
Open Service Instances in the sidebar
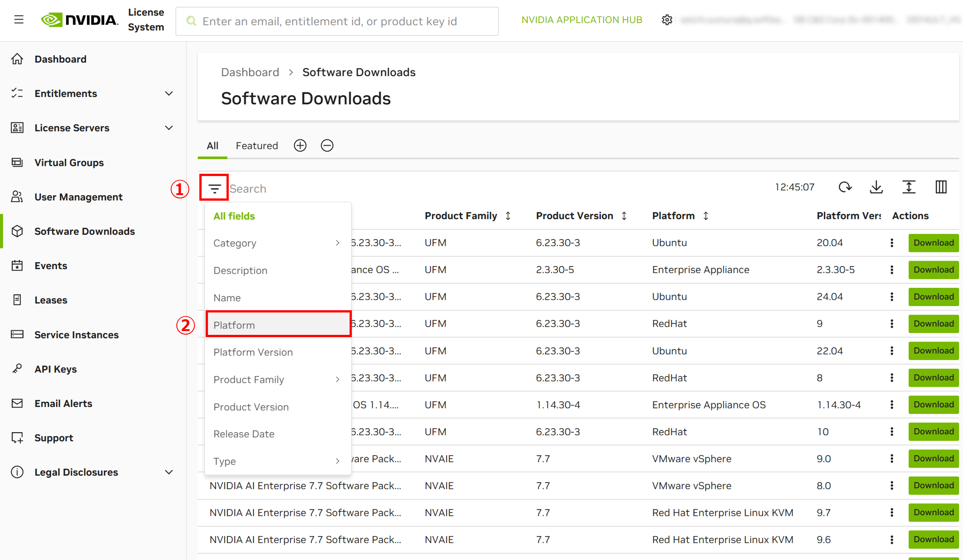[76, 335]
